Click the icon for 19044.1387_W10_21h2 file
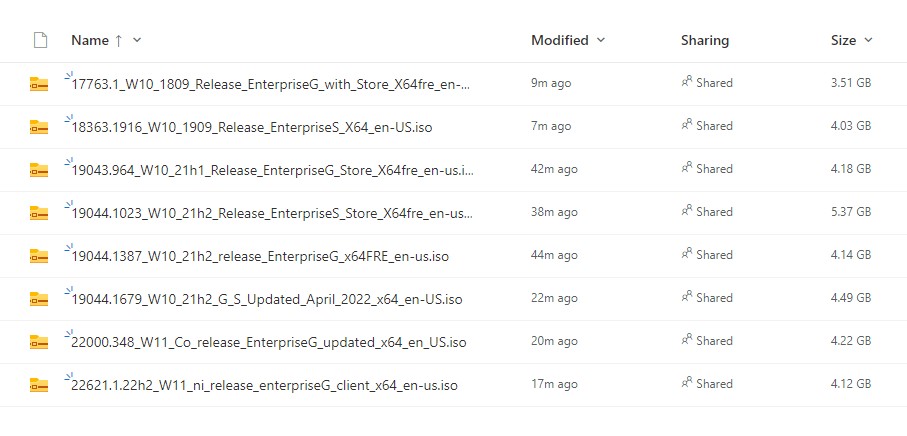This screenshot has width=907, height=436. point(39,256)
